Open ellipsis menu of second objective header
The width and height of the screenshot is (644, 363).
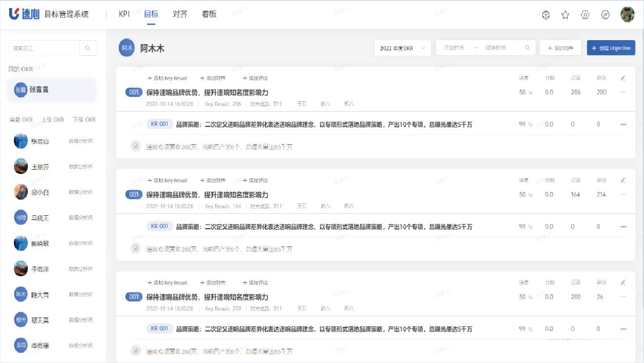[623, 195]
